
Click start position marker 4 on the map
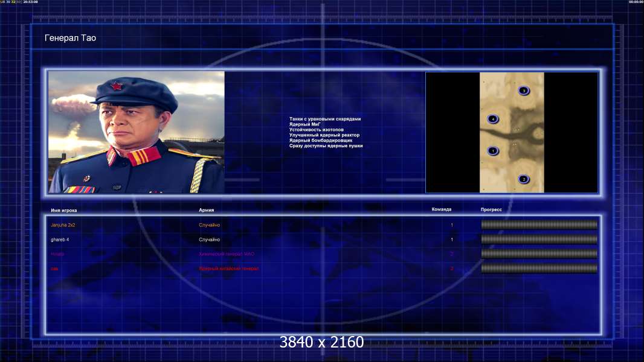(493, 119)
